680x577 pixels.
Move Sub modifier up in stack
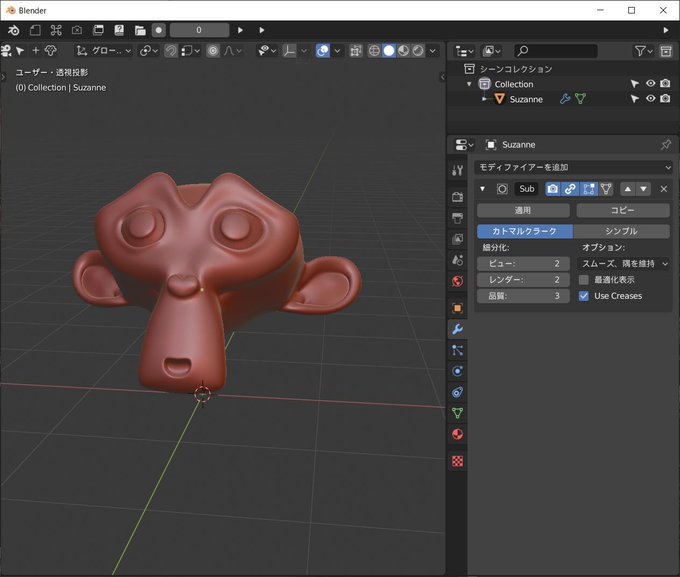click(x=628, y=189)
